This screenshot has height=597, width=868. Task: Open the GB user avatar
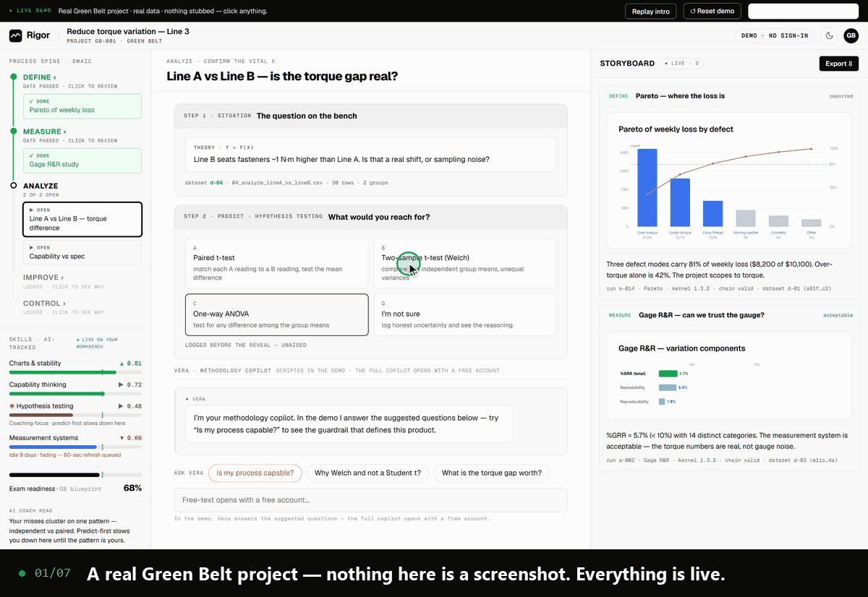(x=851, y=35)
